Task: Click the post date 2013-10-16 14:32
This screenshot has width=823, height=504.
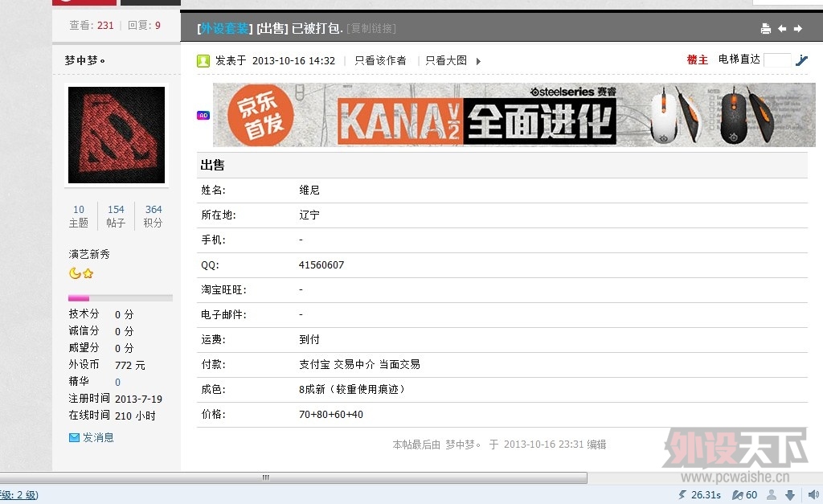Action: tap(293, 61)
